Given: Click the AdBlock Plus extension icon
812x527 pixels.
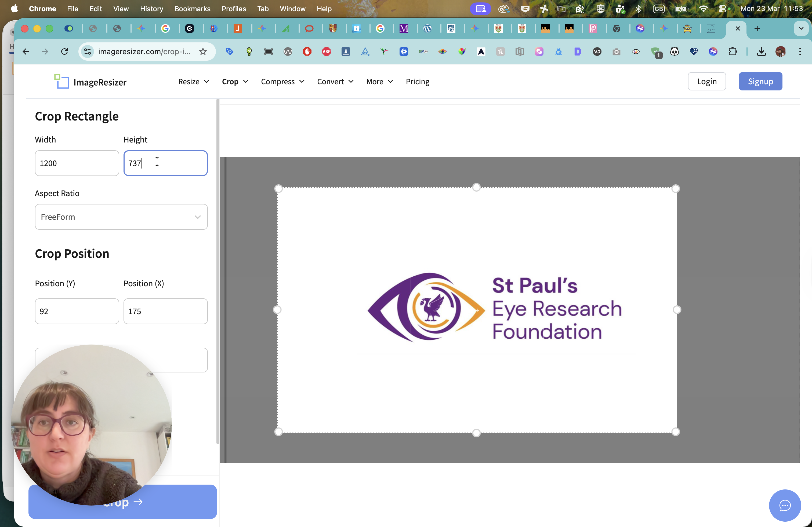Looking at the screenshot, I should [x=327, y=52].
